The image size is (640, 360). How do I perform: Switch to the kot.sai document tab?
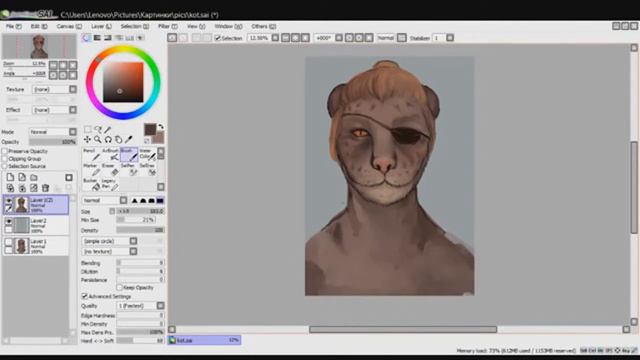coord(204,340)
